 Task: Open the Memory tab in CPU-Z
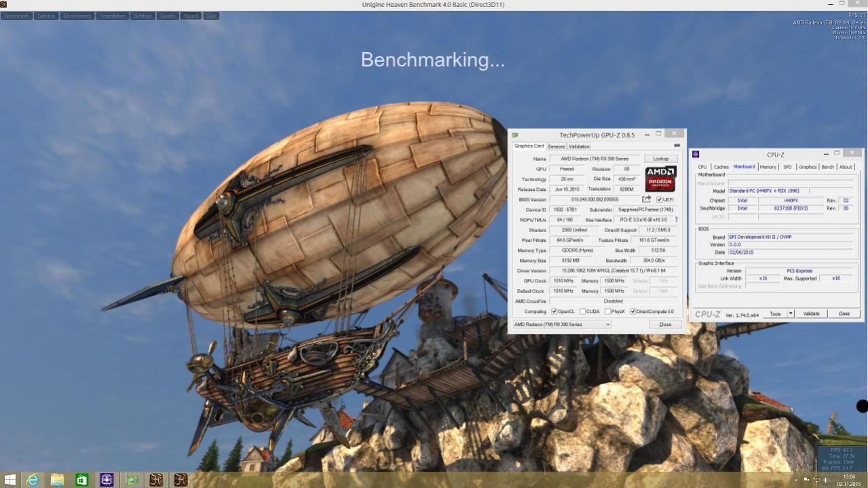[768, 167]
